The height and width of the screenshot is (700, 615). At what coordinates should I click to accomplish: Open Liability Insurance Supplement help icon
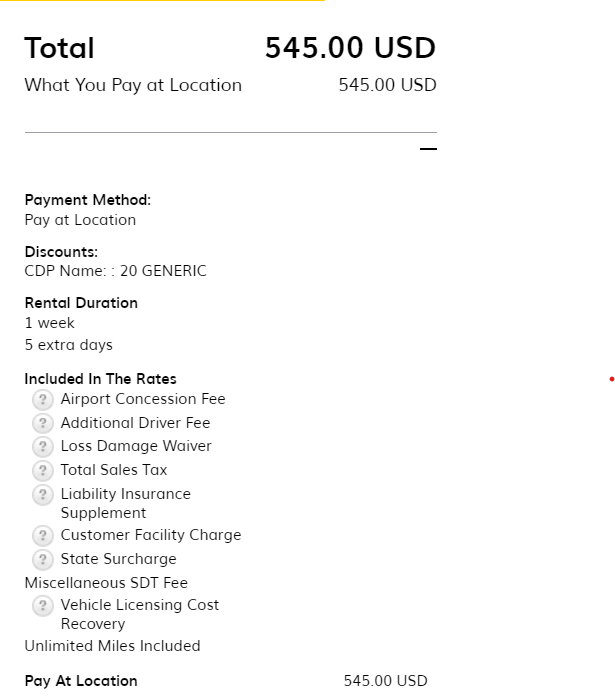[42, 495]
